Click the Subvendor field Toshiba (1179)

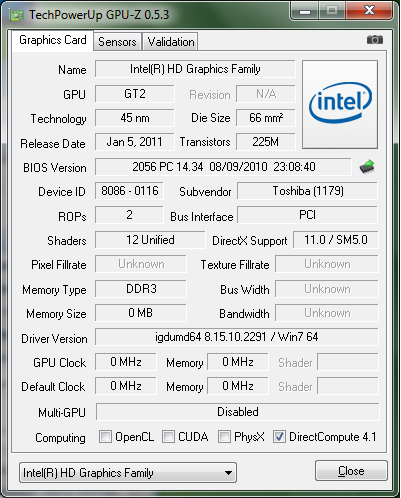coord(308,191)
